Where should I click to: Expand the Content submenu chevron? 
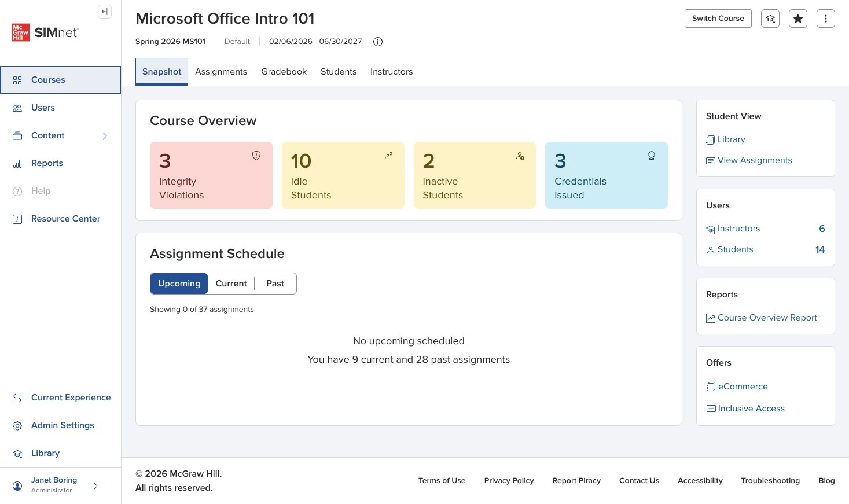[105, 136]
